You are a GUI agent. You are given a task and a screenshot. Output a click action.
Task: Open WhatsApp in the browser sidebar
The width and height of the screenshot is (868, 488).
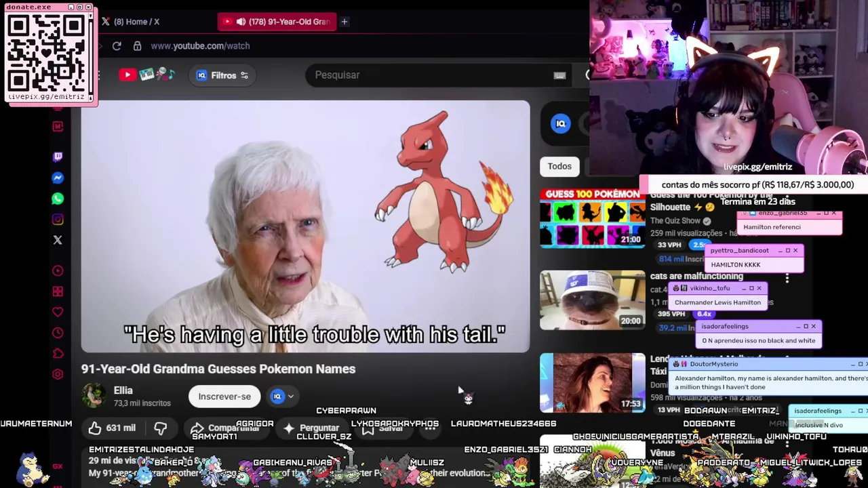click(x=58, y=199)
